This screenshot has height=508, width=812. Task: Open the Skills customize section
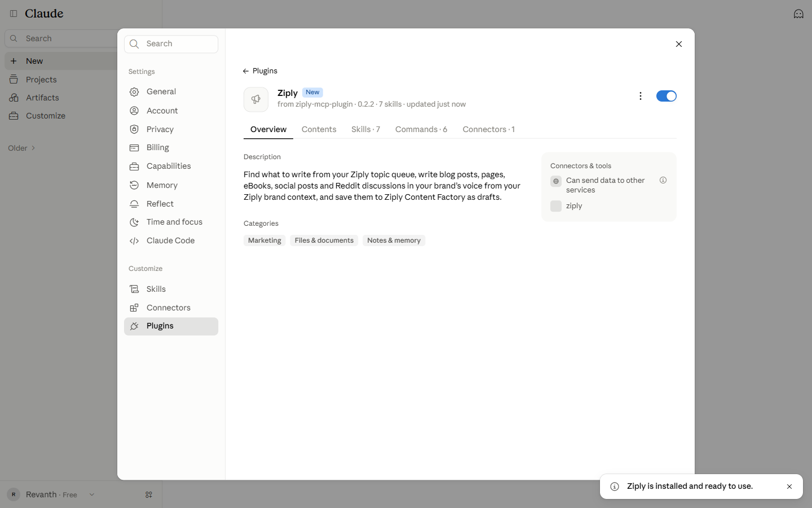[171, 289]
